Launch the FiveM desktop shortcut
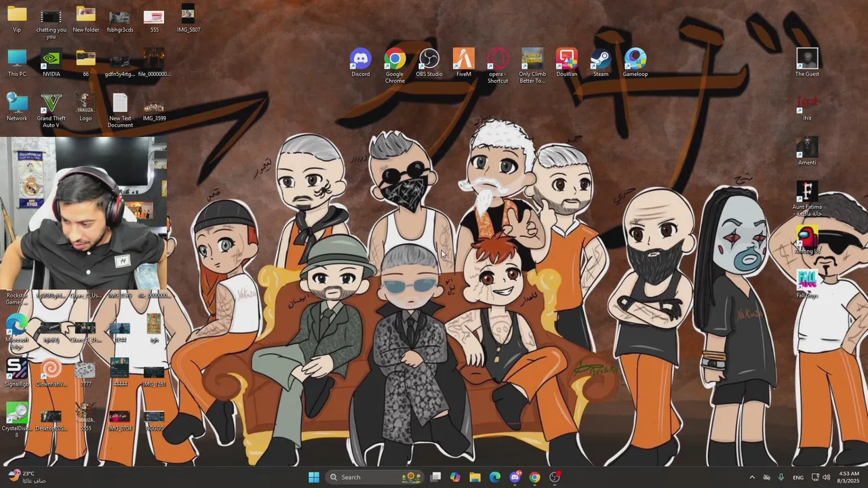 464,62
